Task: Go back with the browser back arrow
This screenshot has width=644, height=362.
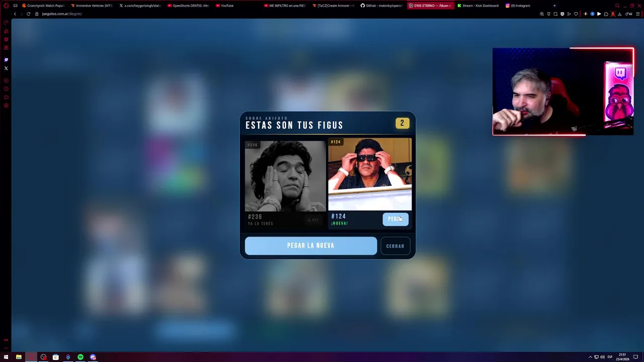Action: (15, 14)
